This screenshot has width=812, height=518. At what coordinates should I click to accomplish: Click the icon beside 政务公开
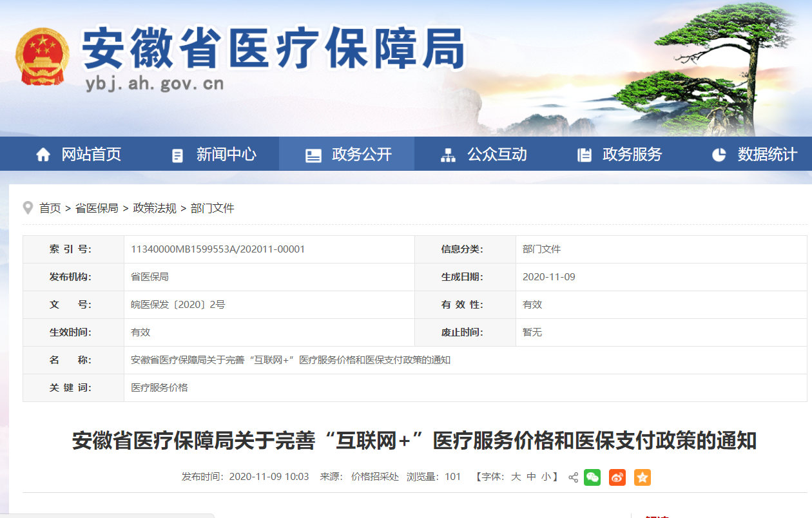(313, 155)
